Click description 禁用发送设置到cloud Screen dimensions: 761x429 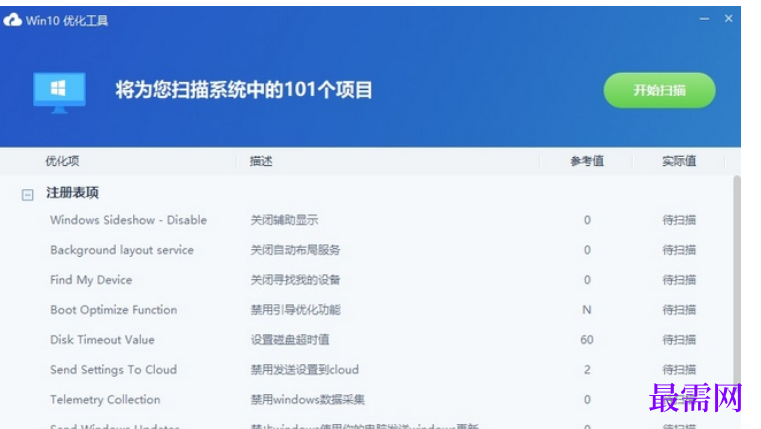coord(305,370)
